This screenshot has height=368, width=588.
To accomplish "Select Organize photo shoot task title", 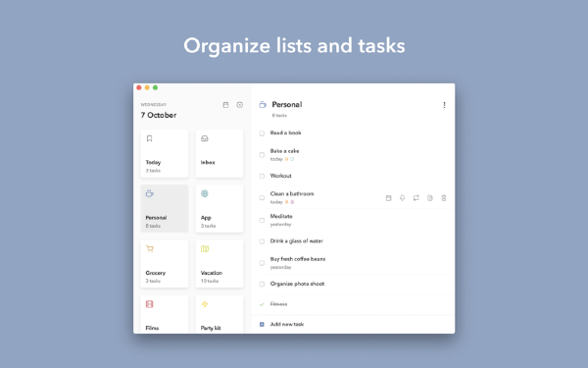I will click(297, 284).
